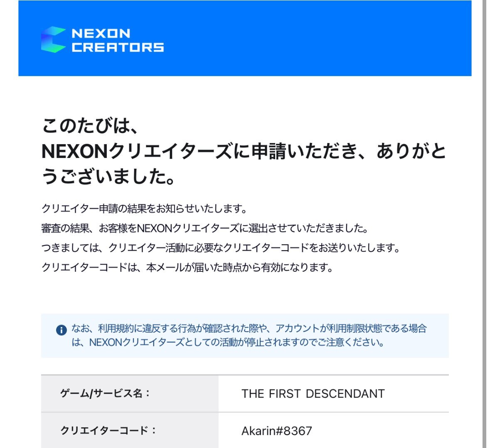Image resolution: width=490 pixels, height=448 pixels.
Task: Click the blue info icon in notice box
Action: 61,330
